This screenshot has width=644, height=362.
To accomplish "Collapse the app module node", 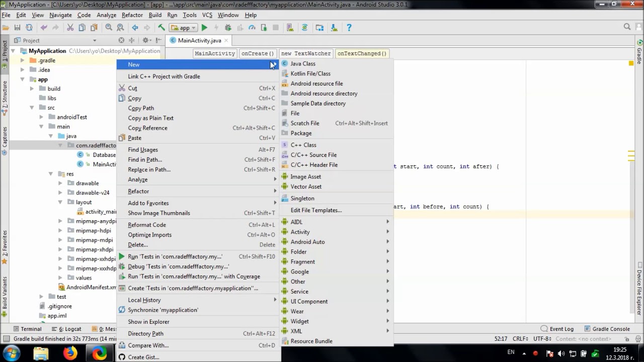I will (22, 79).
